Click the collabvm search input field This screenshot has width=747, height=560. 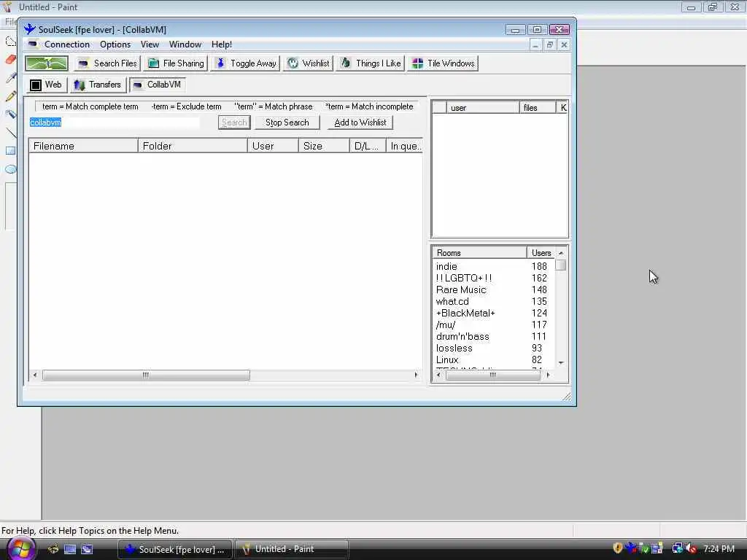click(x=115, y=122)
